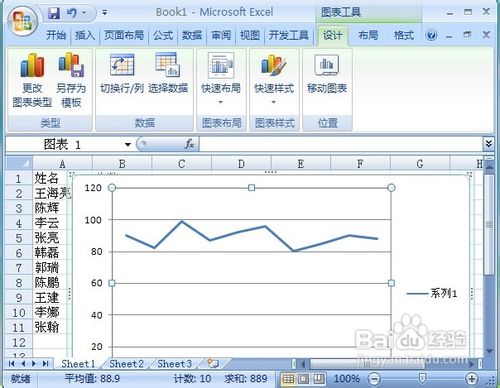Expand the formula bar with the chevron

[488, 144]
